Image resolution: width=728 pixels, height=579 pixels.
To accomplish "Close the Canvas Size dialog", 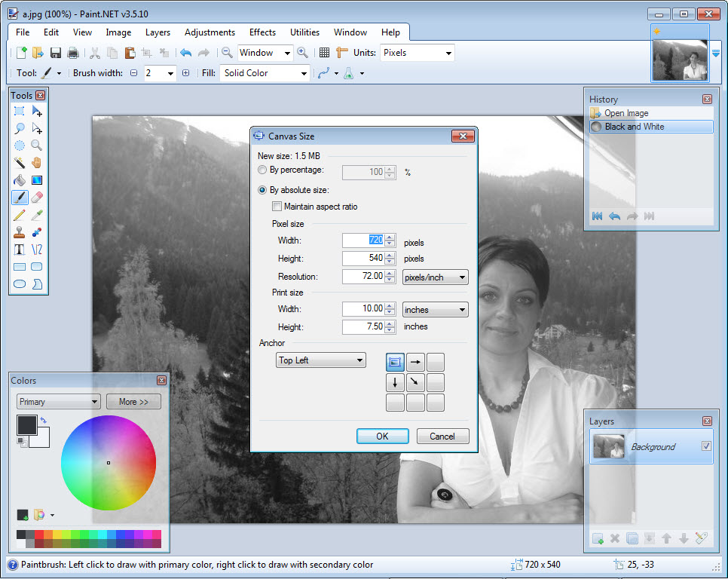I will 463,136.
